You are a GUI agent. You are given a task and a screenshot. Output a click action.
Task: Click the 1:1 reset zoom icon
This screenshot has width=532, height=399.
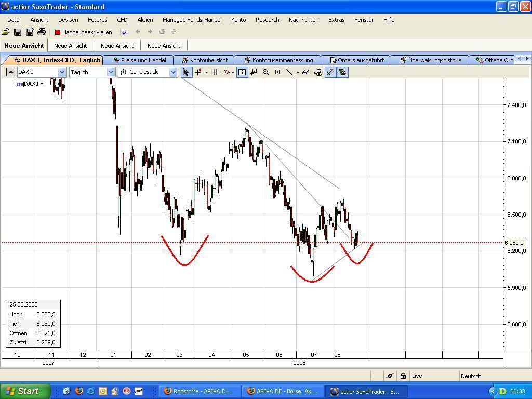click(x=277, y=72)
